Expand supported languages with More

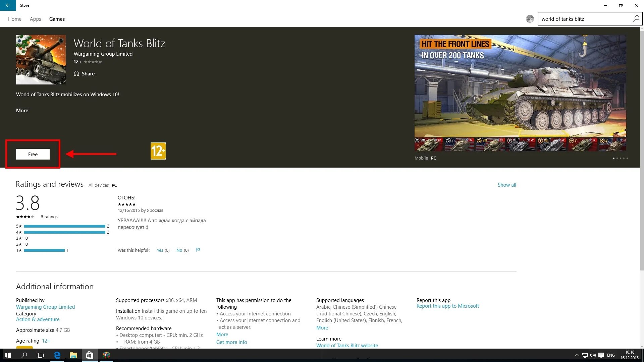coord(322,327)
